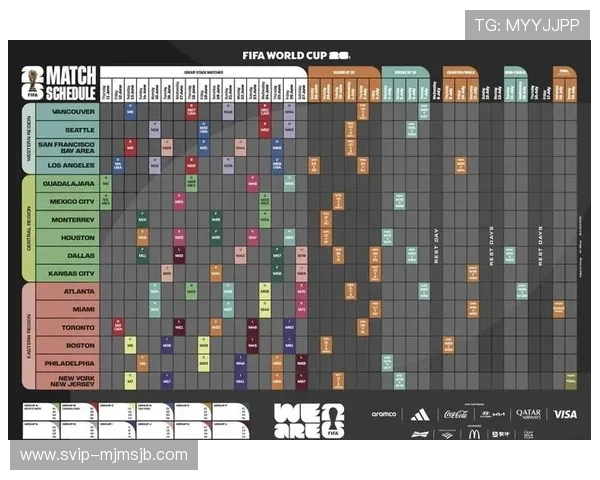Viewport: 600px width, 480px height.
Task: Click the Qatar Airways sponsor logo
Action: tap(529, 414)
